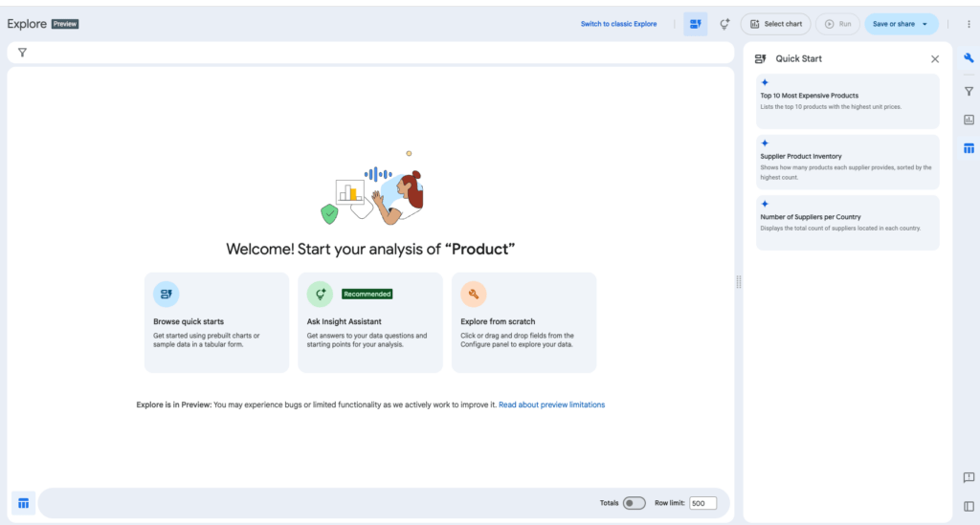This screenshot has width=980, height=525.
Task: Click the Explore from scratch wrench icon
Action: pos(474,294)
